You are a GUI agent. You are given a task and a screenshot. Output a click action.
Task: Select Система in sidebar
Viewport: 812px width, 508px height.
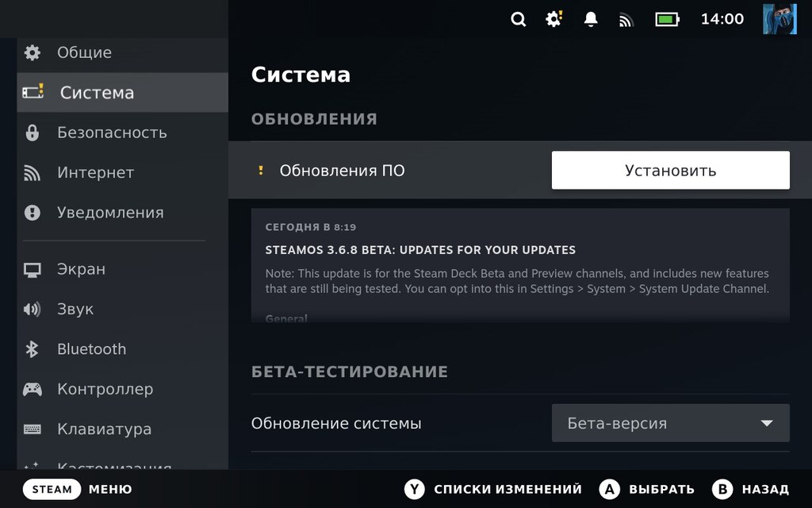tap(122, 92)
